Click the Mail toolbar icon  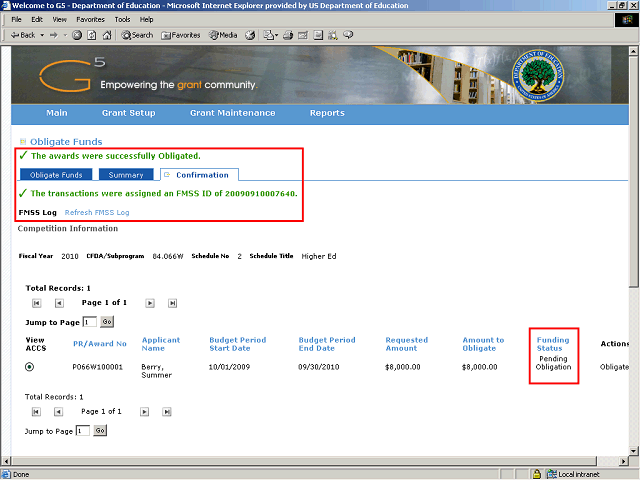(269, 36)
